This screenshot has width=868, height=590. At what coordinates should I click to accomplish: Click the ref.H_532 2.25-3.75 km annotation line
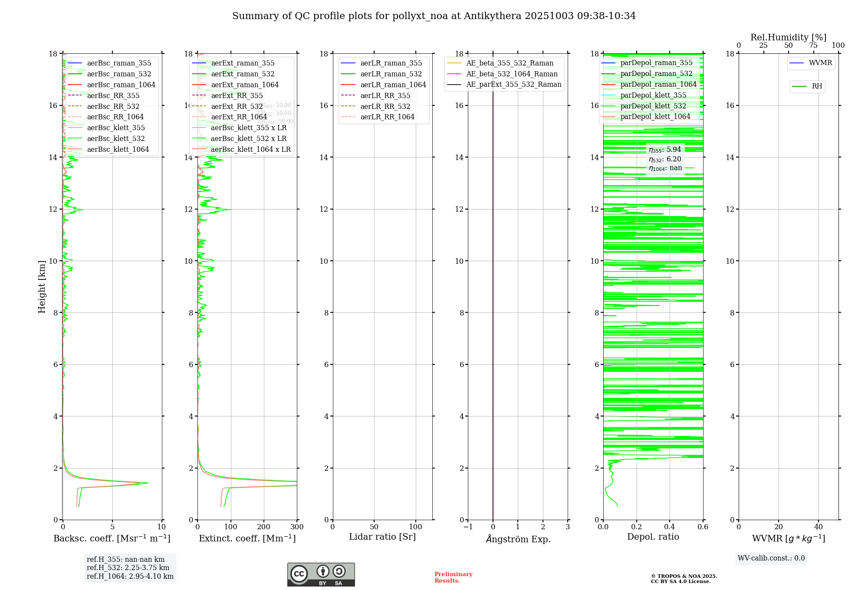point(128,568)
